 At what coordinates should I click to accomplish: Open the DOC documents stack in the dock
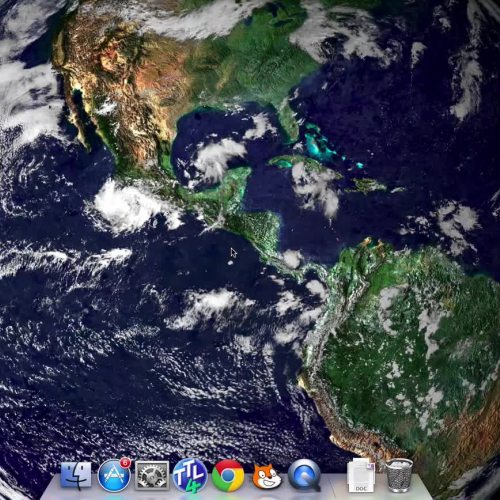click(x=361, y=476)
